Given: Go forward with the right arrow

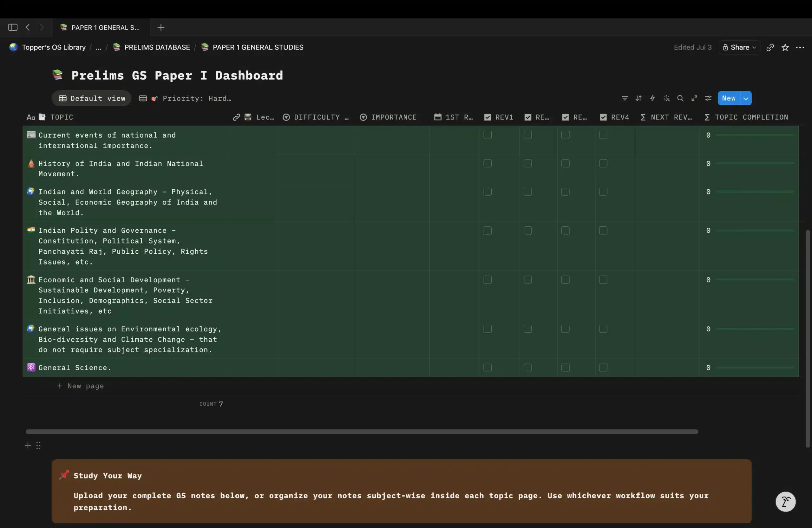Looking at the screenshot, I should [42, 27].
